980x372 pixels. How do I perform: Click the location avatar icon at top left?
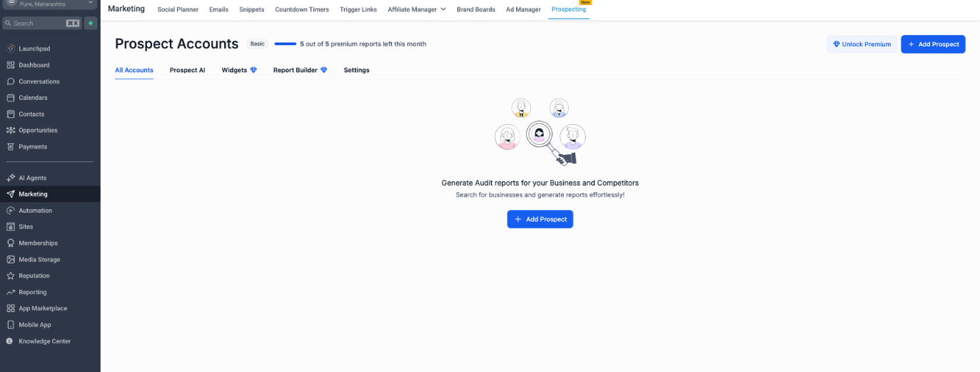point(11,3)
